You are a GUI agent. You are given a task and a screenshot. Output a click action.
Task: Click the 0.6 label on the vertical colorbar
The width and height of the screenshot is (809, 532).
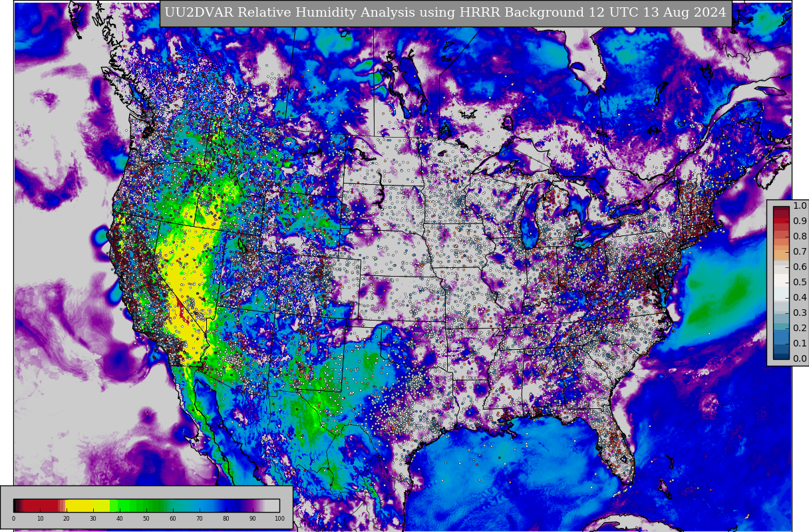click(x=800, y=267)
